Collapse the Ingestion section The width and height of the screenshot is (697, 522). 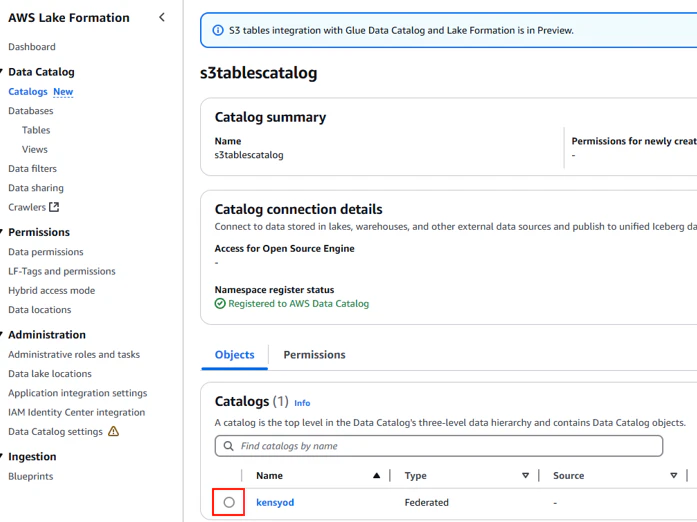click(2, 456)
